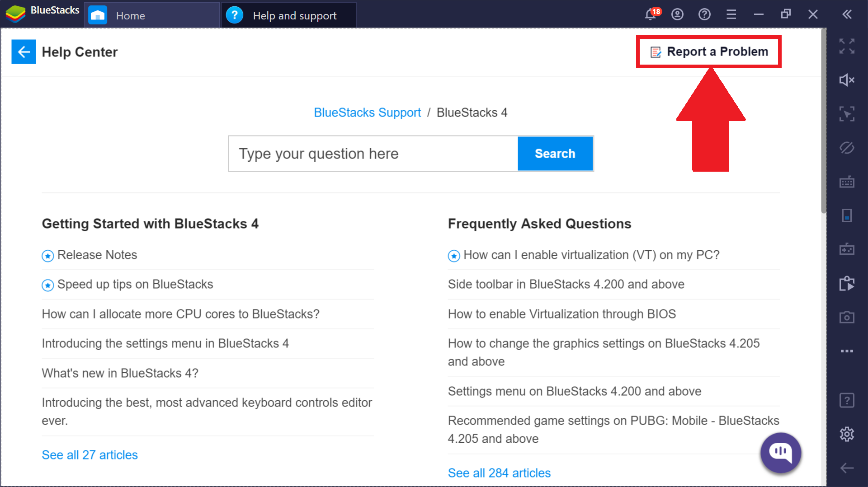
Task: Open the change graphics settings article
Action: [x=604, y=352]
